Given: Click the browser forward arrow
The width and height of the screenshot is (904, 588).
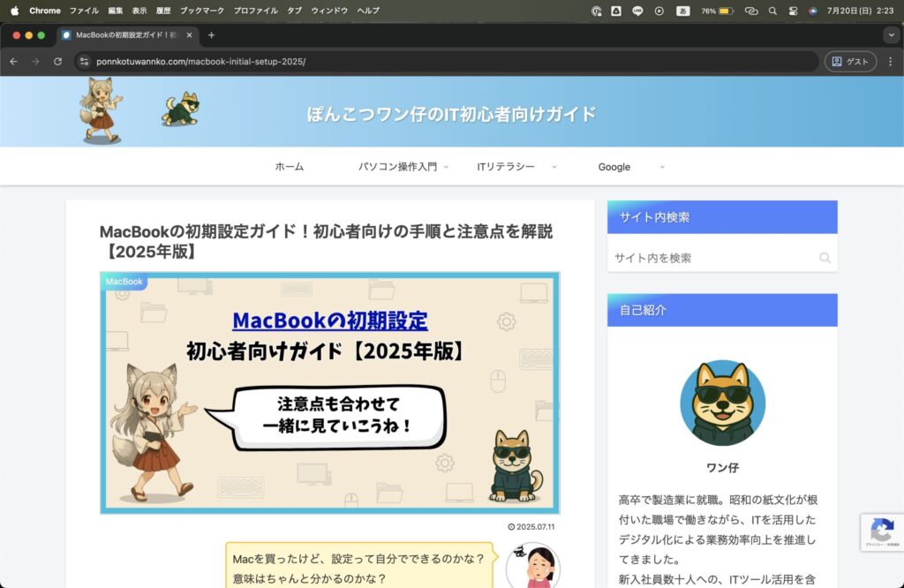Looking at the screenshot, I should [35, 61].
